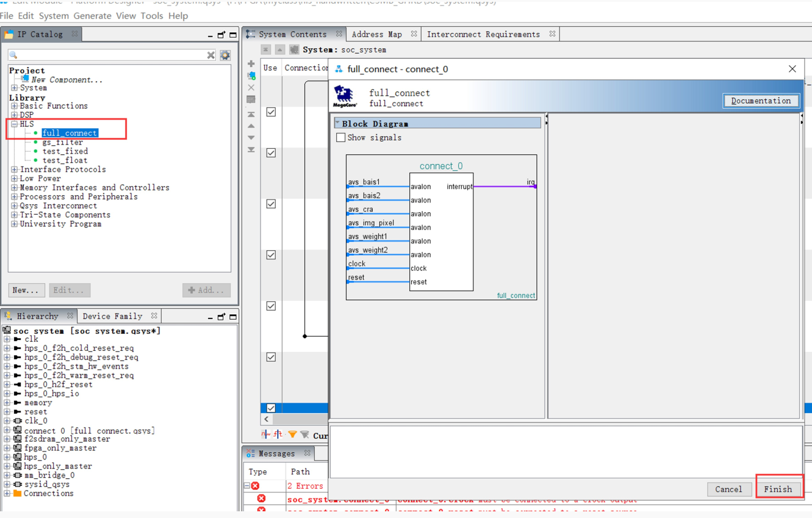This screenshot has height=518, width=812.
Task: Expand the University Program category
Action: click(15, 224)
